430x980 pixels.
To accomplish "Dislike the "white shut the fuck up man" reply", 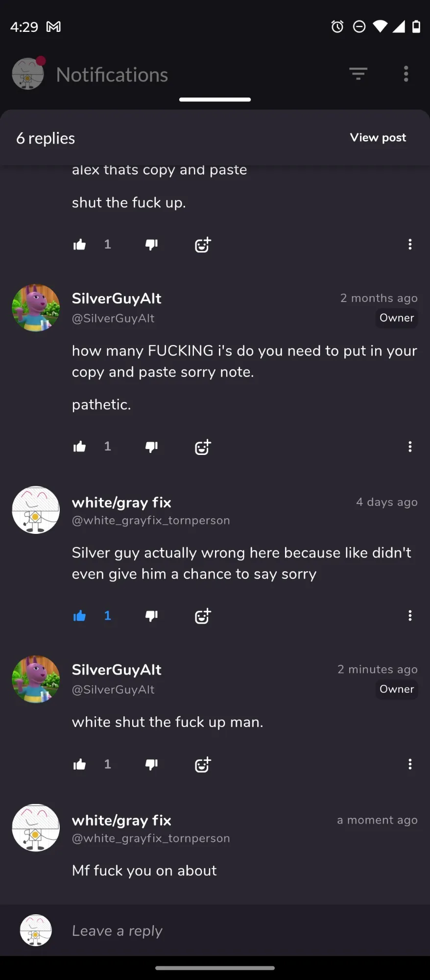I will 152,764.
